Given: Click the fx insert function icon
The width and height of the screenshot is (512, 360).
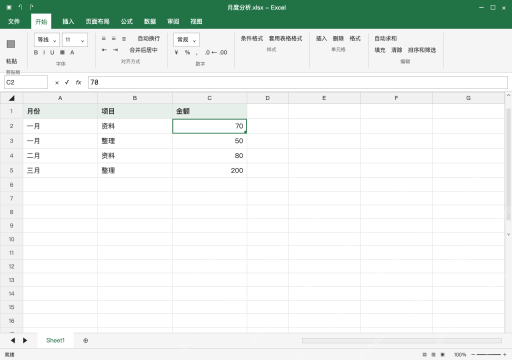Looking at the screenshot, I should [78, 82].
